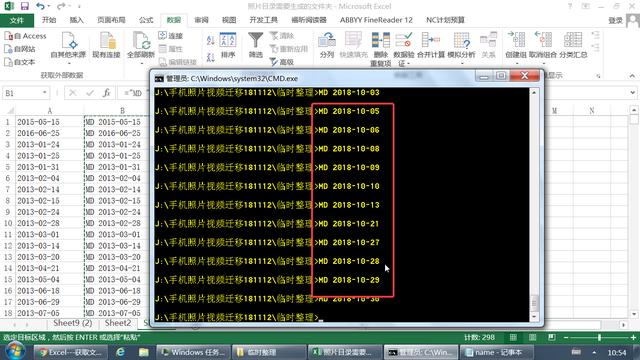Click the CMD window title bar icon
640x360 pixels.
[x=159, y=78]
